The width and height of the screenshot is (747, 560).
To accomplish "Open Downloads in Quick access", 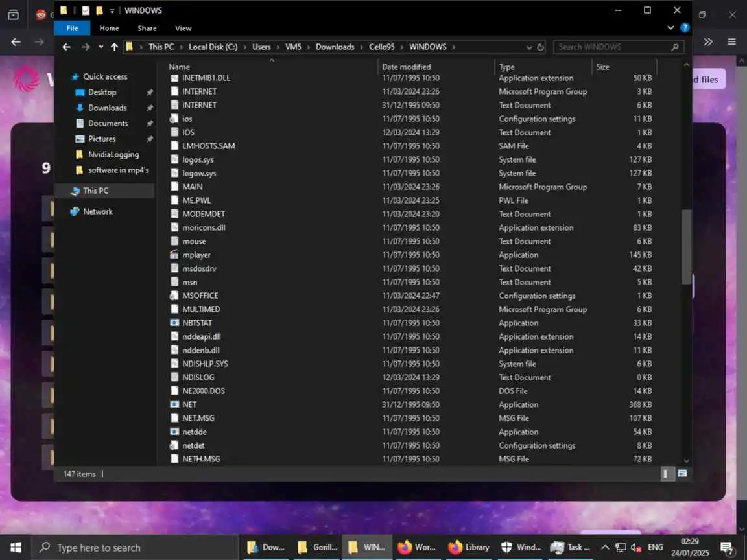I will coord(107,108).
